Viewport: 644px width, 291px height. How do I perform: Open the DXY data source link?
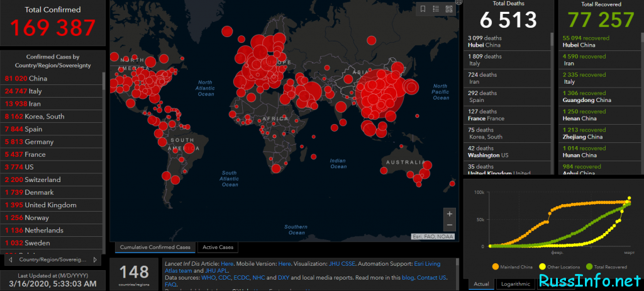pyautogui.click(x=284, y=277)
